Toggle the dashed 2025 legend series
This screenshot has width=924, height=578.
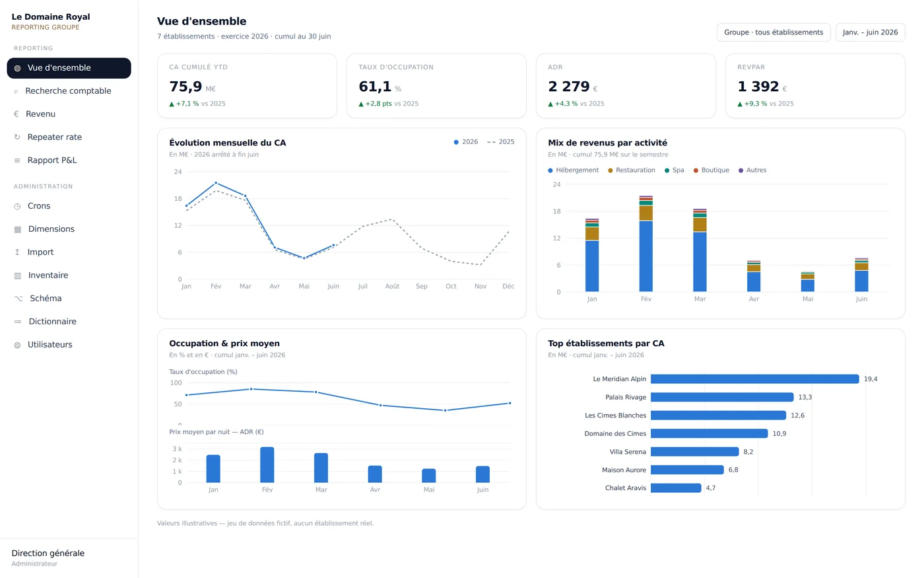pyautogui.click(x=501, y=142)
